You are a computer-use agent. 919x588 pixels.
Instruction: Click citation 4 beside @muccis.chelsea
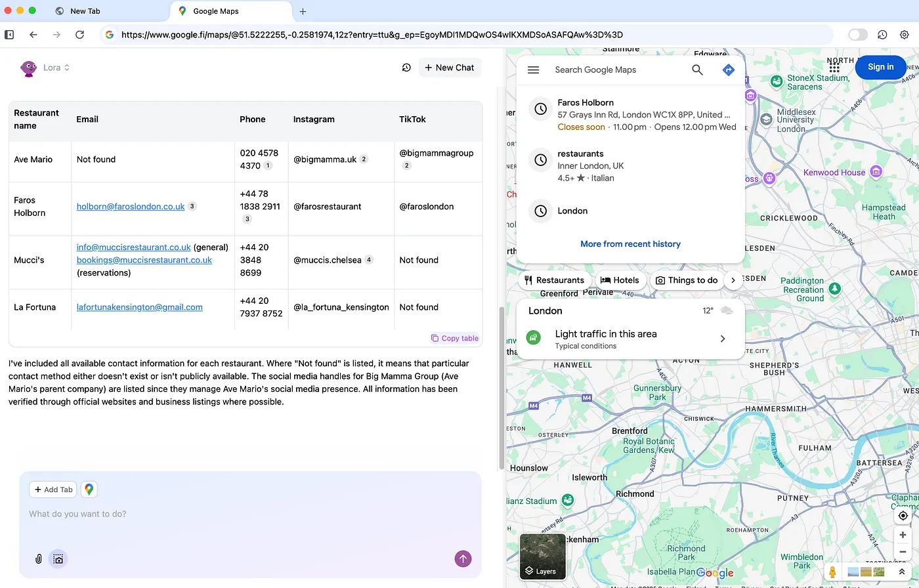pos(369,260)
